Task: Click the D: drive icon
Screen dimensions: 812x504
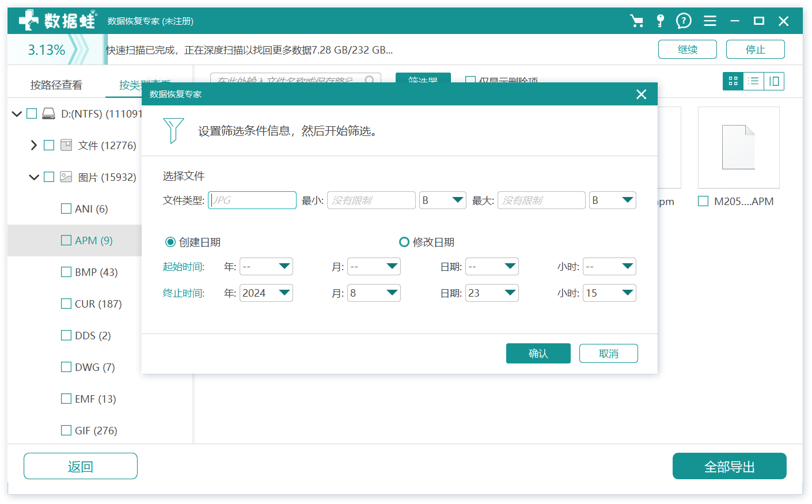Action: [49, 113]
